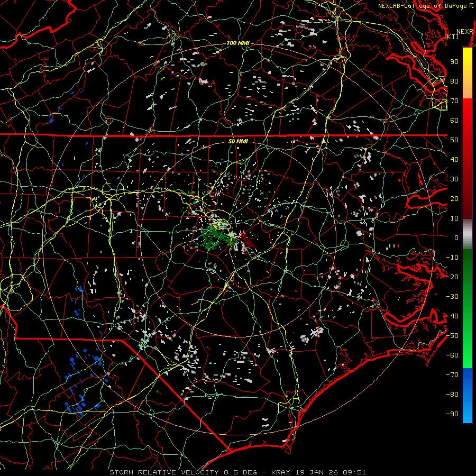Click the 70 value on the velocity scale

pyautogui.click(x=454, y=101)
